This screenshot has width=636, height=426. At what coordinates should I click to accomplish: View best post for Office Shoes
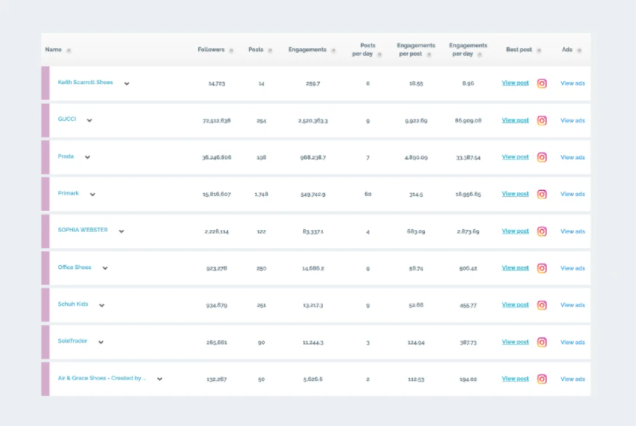(x=515, y=268)
